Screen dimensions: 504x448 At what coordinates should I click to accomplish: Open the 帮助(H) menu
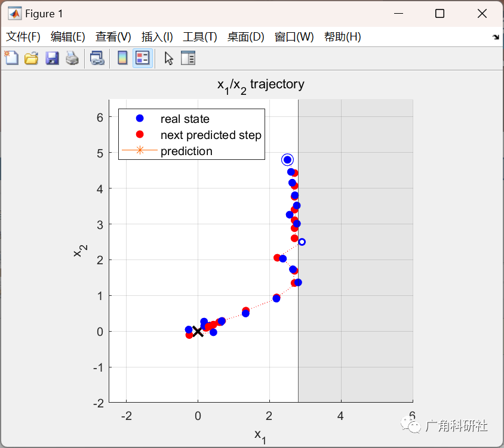coord(343,36)
